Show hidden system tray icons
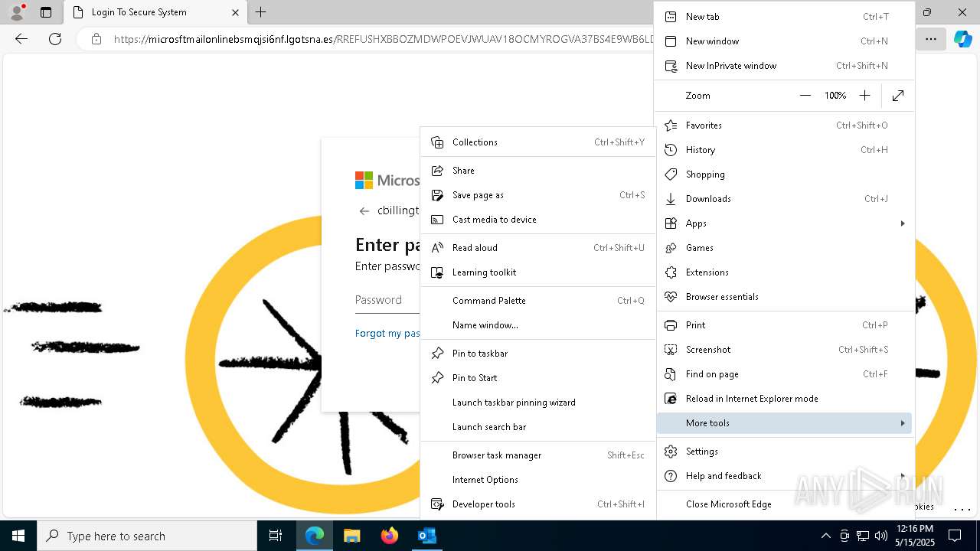980x551 pixels. (x=825, y=536)
